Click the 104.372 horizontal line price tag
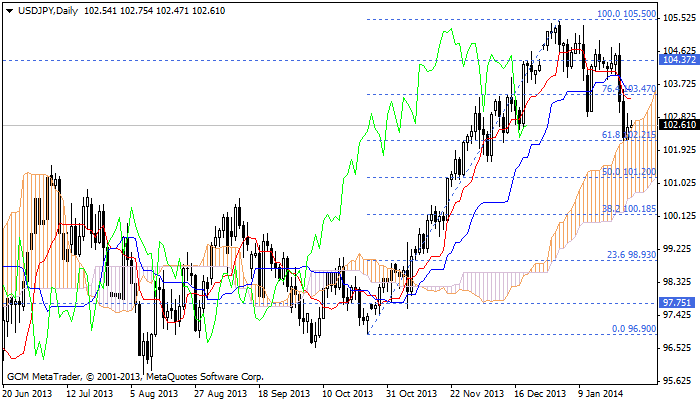This screenshot has width=700, height=402. [679, 60]
